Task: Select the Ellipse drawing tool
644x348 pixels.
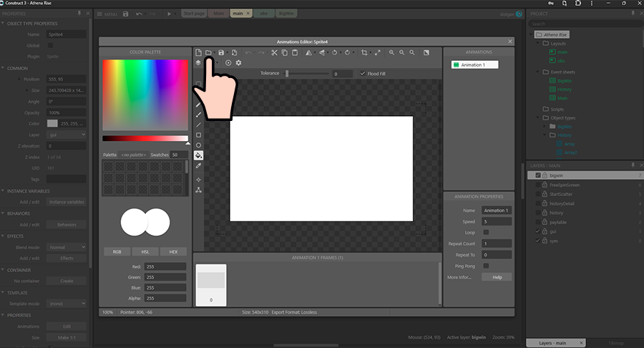Action: [x=199, y=145]
